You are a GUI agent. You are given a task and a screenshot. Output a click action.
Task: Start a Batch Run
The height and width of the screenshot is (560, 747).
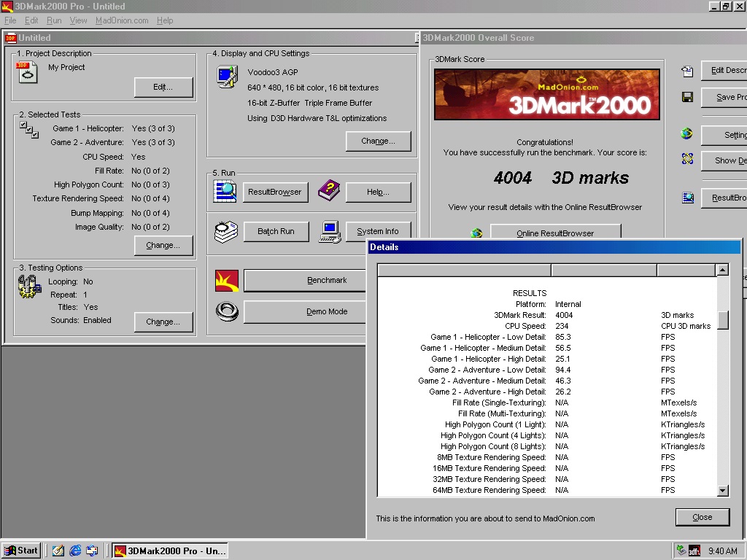[276, 231]
